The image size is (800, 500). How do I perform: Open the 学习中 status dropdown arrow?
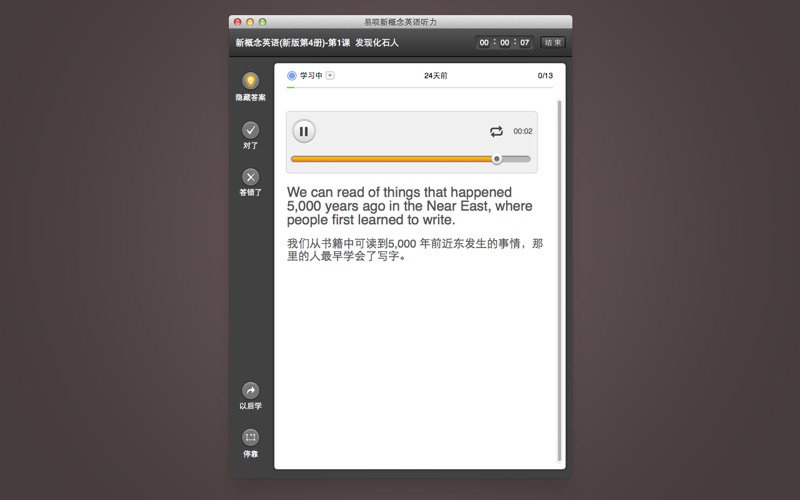point(330,76)
